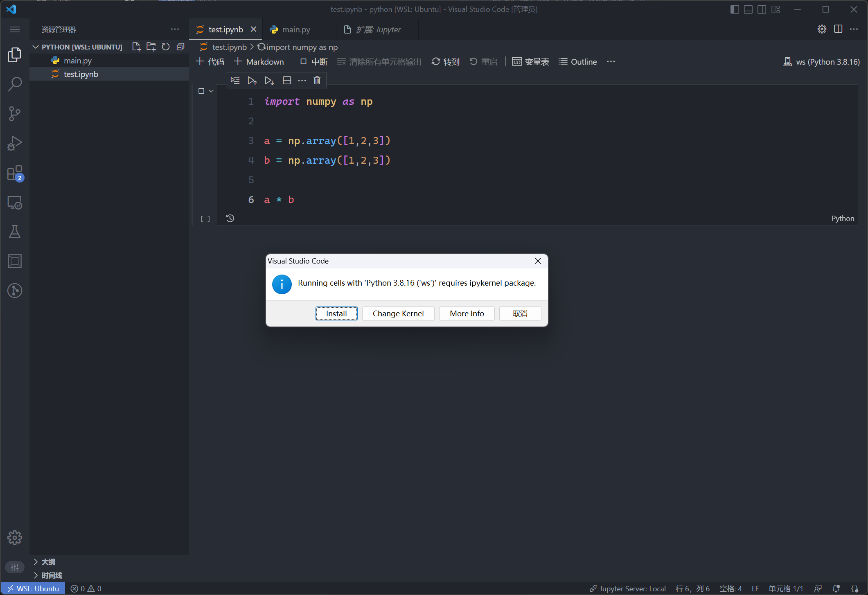Click Remote Explorer icon in activity bar

[x=15, y=203]
